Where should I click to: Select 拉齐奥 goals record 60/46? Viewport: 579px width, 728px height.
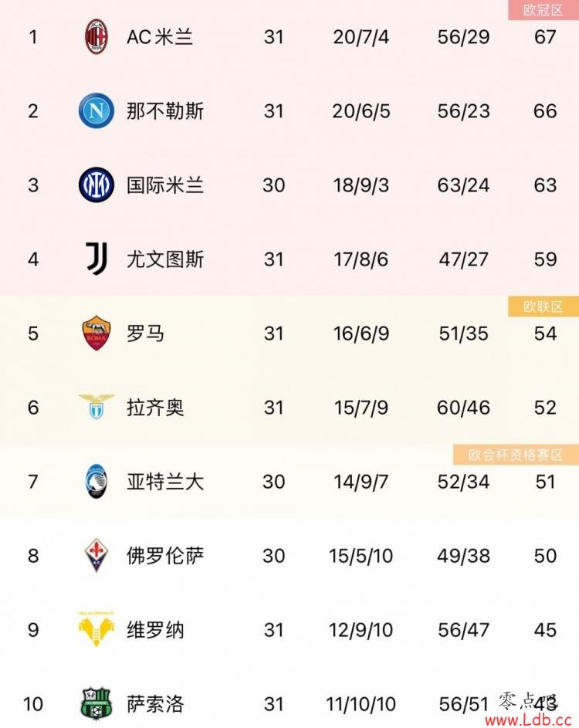[x=463, y=408]
